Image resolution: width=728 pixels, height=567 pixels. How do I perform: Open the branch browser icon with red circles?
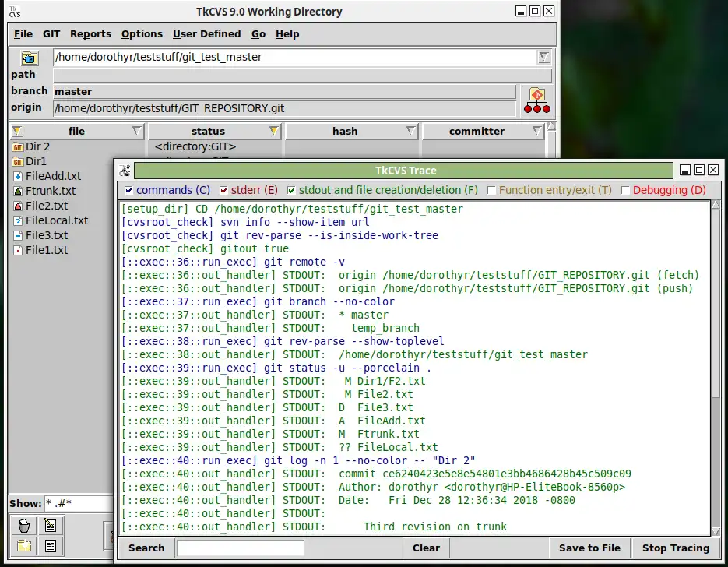(x=536, y=100)
